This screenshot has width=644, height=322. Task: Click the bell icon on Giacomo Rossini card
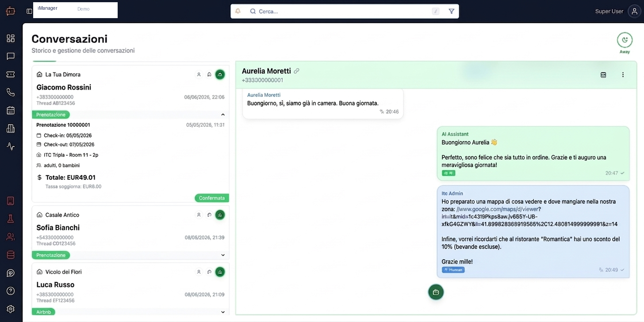click(x=209, y=75)
